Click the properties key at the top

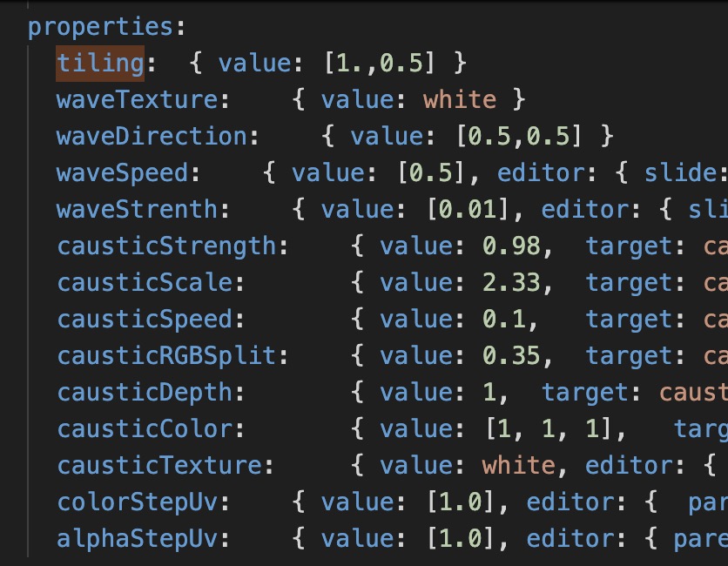coord(100,27)
